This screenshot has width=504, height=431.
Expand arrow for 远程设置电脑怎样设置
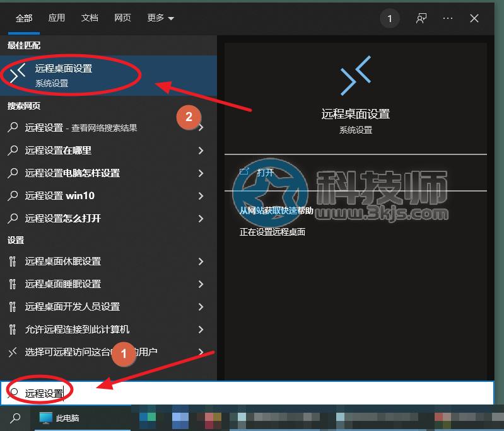click(x=201, y=173)
